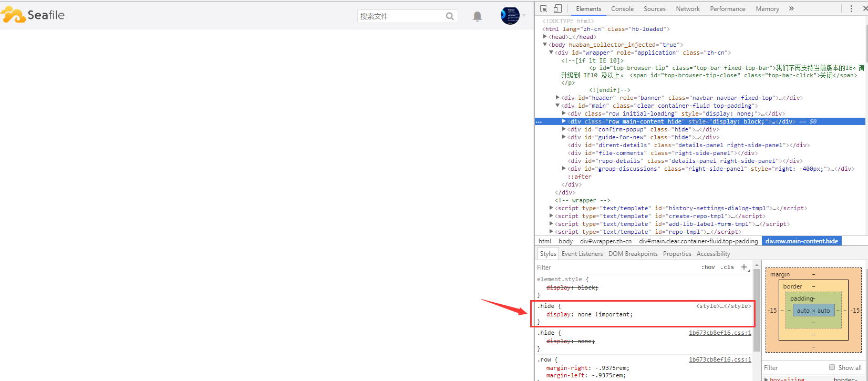Open the caret menu beside the avatar
Image resolution: width=868 pixels, height=381 pixels.
(x=524, y=16)
